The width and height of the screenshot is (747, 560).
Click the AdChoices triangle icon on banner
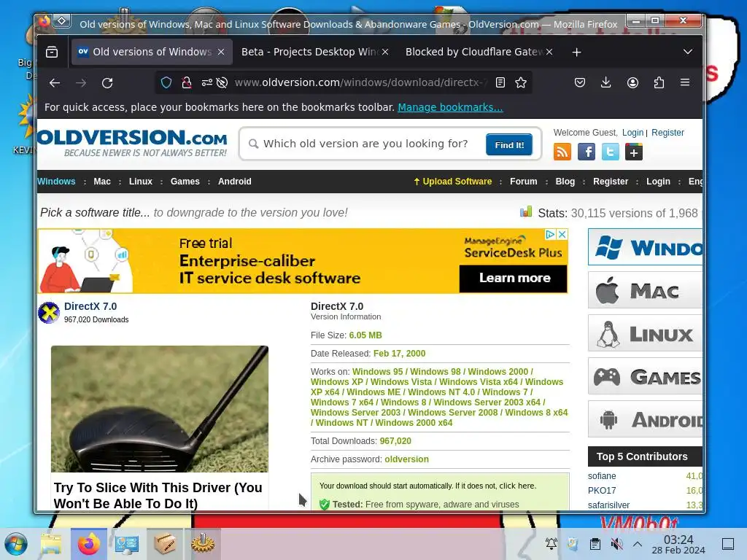(550, 234)
